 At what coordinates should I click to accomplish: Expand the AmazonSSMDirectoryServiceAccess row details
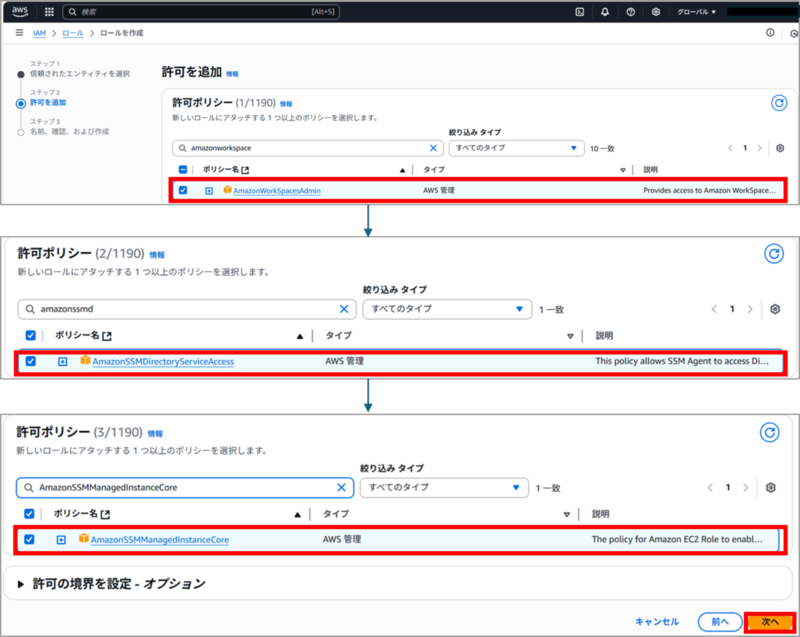(x=62, y=362)
